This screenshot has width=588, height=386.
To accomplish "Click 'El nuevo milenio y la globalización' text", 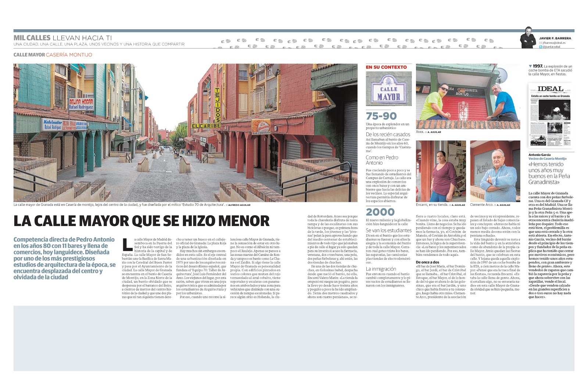I will 388,222.
